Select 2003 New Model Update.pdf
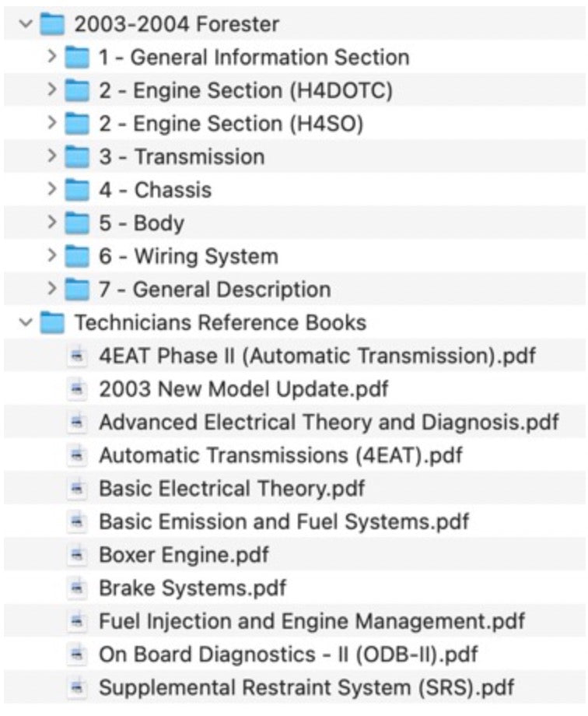Viewport: 588px width, 716px height. (294, 388)
